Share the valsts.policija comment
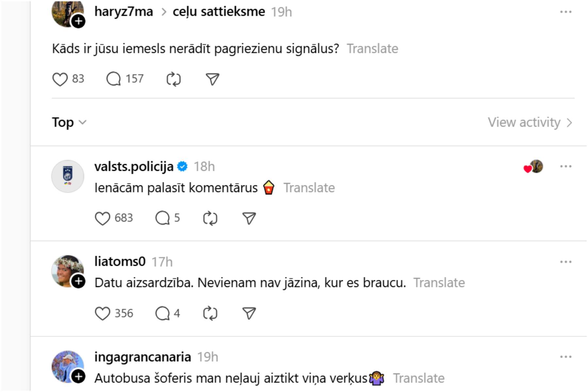 pyautogui.click(x=249, y=218)
